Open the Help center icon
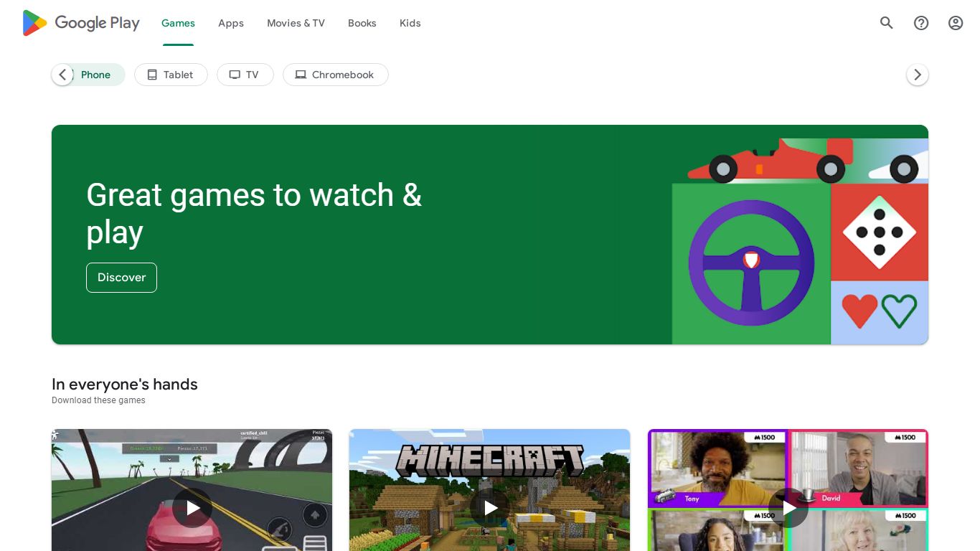The width and height of the screenshot is (980, 551). pyautogui.click(x=921, y=23)
